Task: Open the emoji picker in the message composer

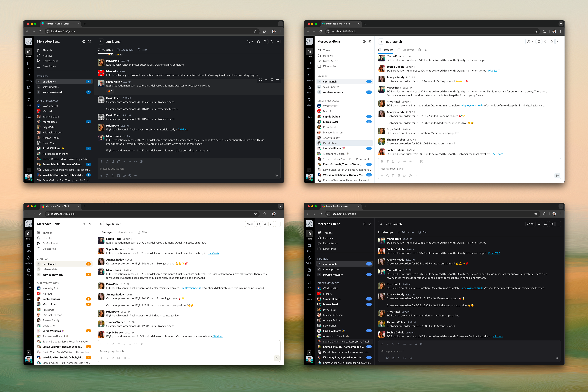Action: (107, 175)
